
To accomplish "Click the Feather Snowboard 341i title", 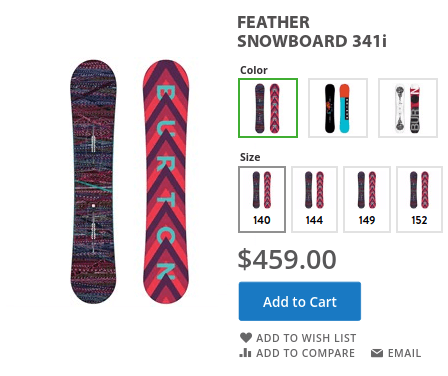I will (x=312, y=32).
